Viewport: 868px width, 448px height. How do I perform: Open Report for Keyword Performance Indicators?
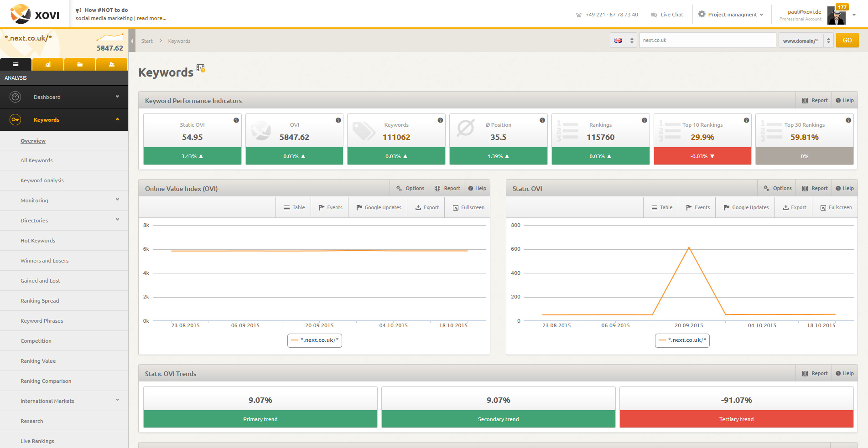pos(815,100)
